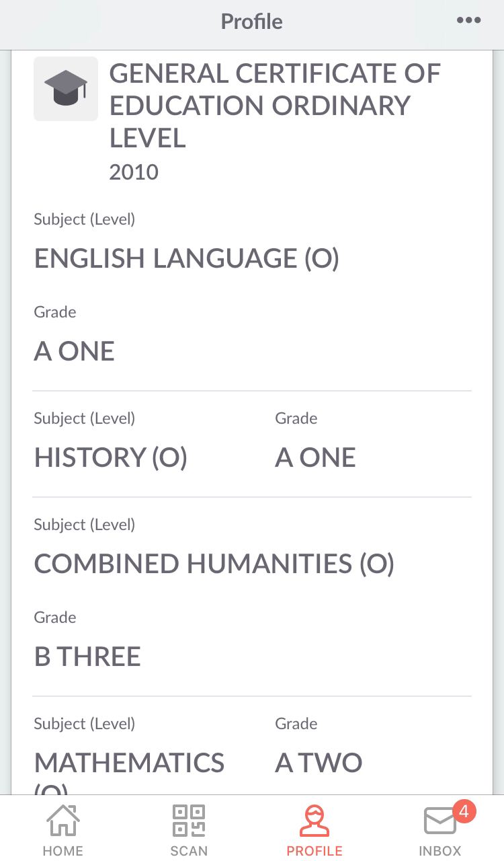Select the HISTORY (O) subject entry
The width and height of the screenshot is (504, 861).
[111, 458]
